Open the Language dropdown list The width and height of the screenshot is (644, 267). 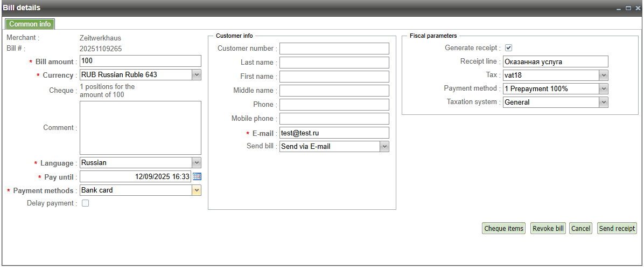point(197,162)
